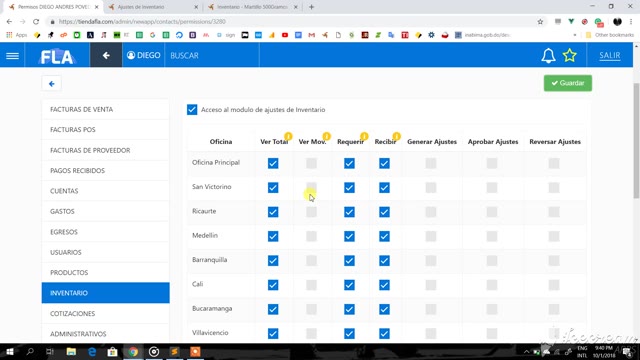Click the FLA logo
This screenshot has width=640, height=360.
[x=57, y=56]
